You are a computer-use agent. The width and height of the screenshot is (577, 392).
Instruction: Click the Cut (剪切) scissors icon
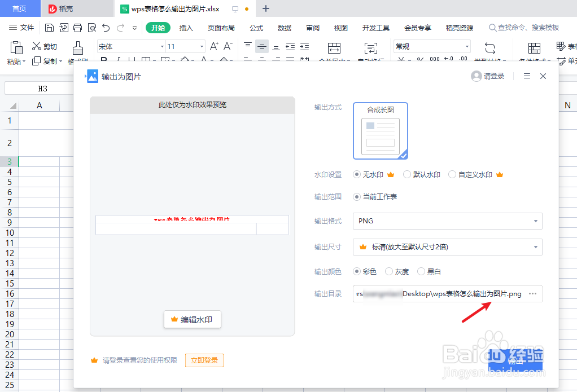tap(36, 46)
